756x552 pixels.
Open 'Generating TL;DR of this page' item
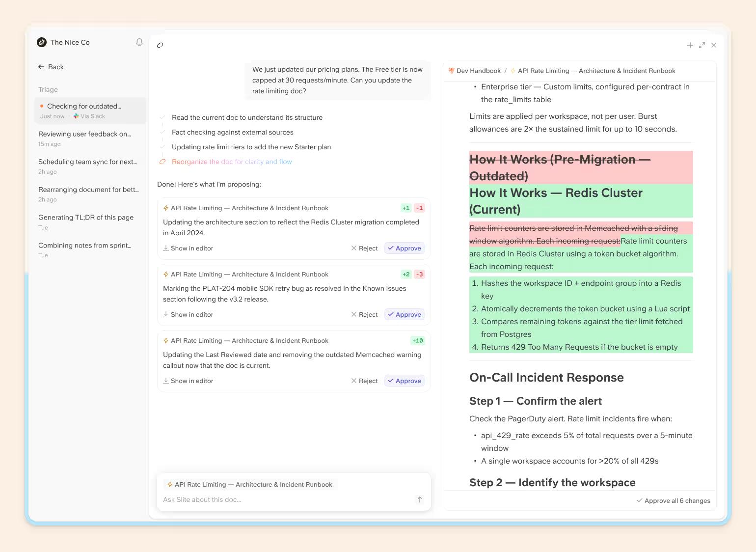90,222
